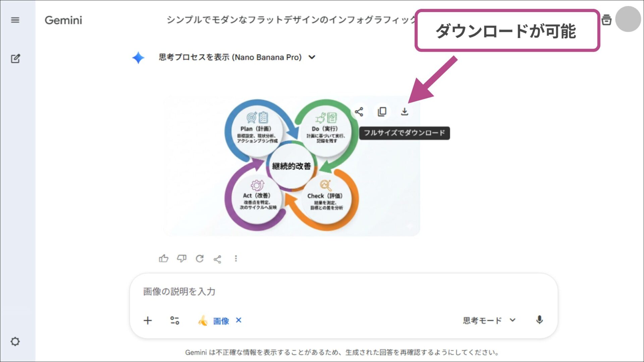
Task: Click the share icon on generated image
Action: (x=359, y=112)
